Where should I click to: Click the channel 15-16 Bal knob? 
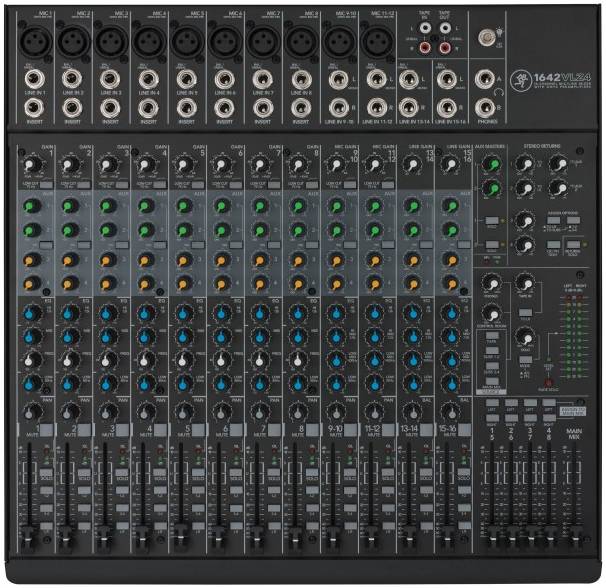(450, 412)
